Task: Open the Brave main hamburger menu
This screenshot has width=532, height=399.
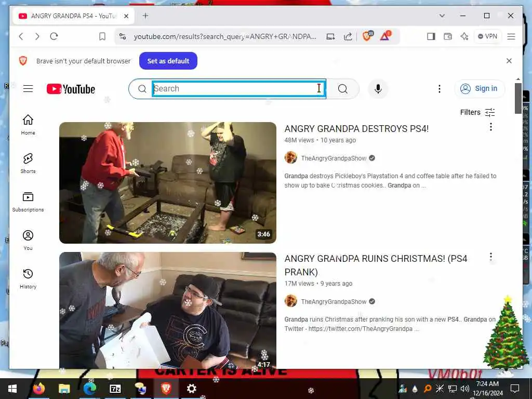Action: coord(511,36)
